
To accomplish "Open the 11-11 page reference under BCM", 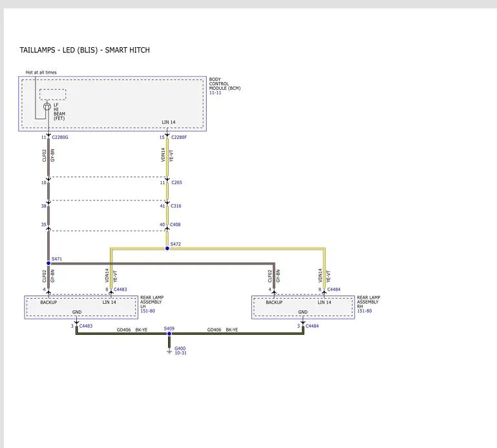I will [215, 93].
